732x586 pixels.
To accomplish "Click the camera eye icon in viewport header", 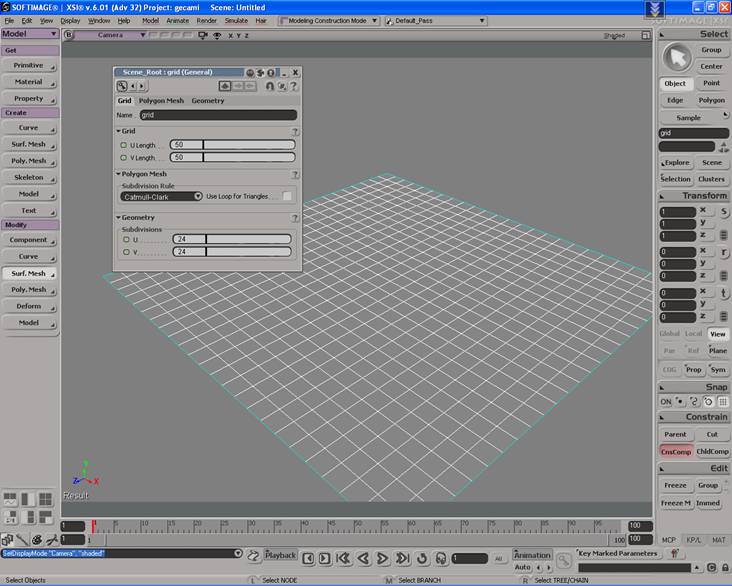I will tap(217, 35).
